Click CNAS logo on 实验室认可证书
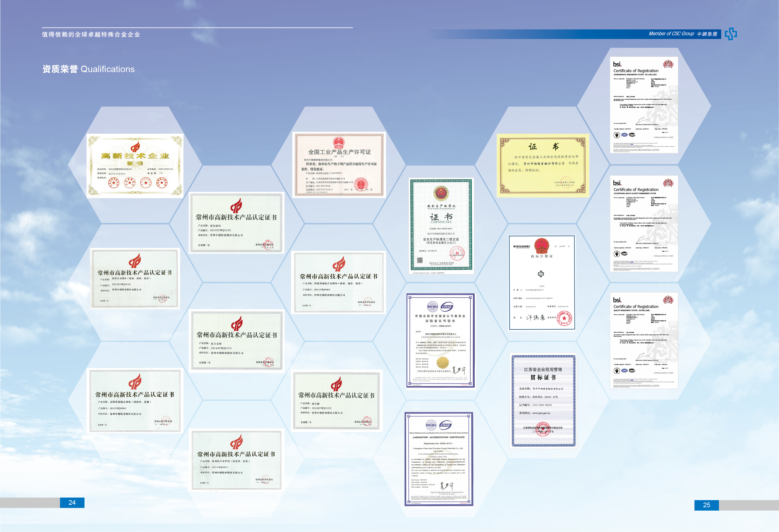The image size is (779, 532). point(447,306)
